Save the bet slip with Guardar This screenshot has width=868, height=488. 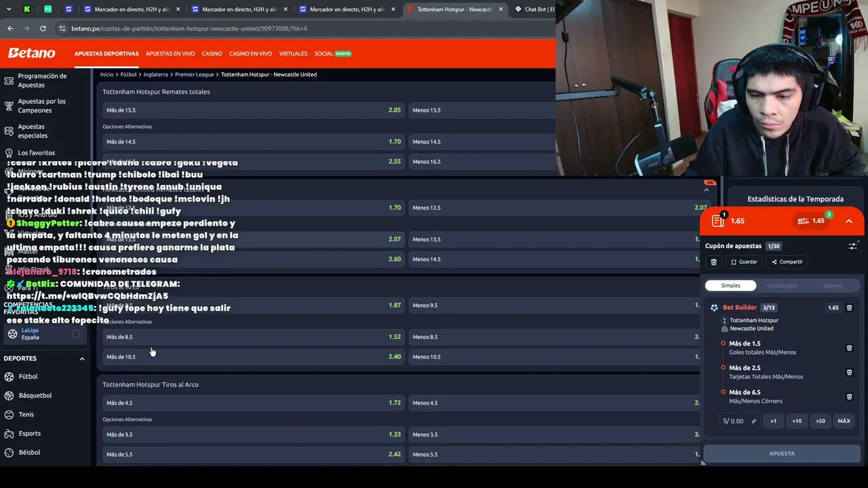tap(743, 262)
